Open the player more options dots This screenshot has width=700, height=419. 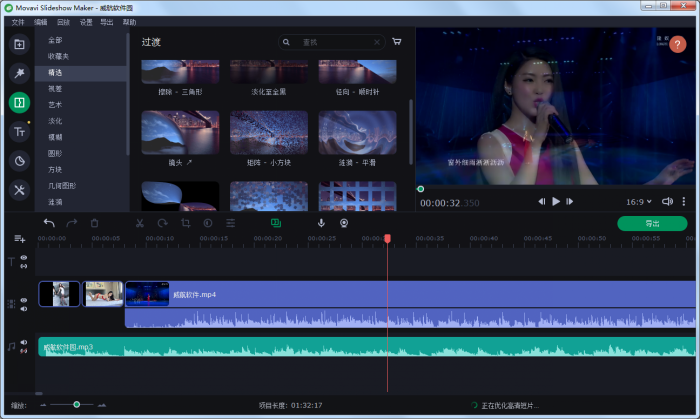click(x=683, y=202)
